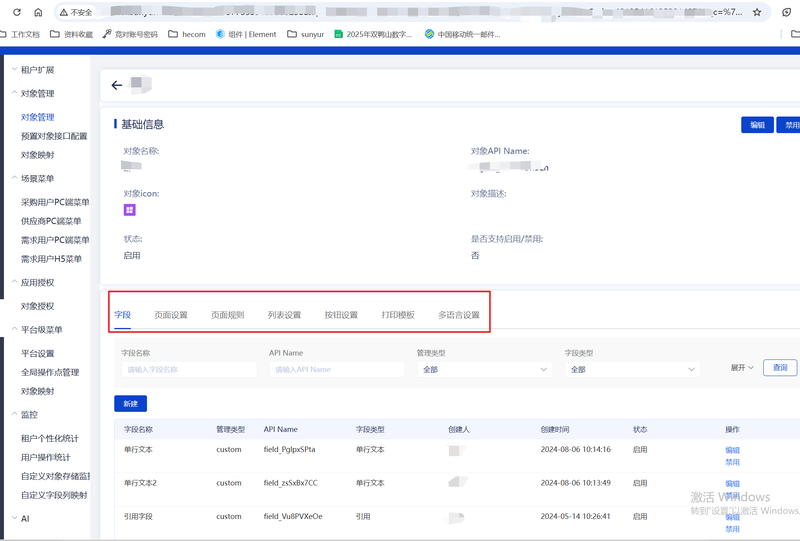Open 全局操作点管理 in sidebar

(50, 372)
